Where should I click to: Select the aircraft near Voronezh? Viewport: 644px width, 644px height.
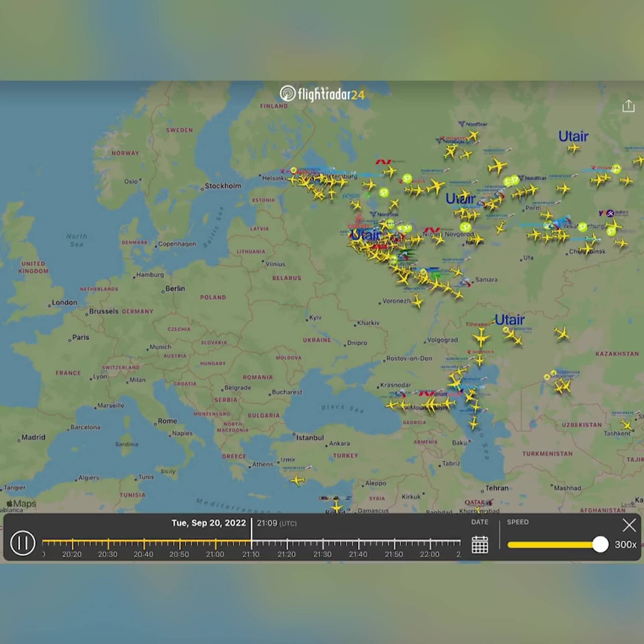click(x=417, y=302)
